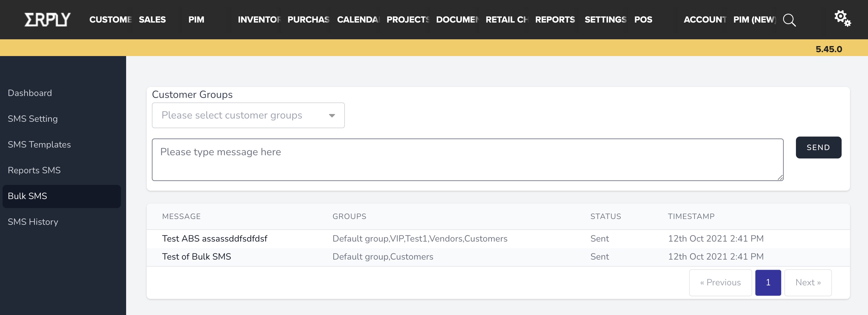Open the search magnifier icon

[x=789, y=20]
